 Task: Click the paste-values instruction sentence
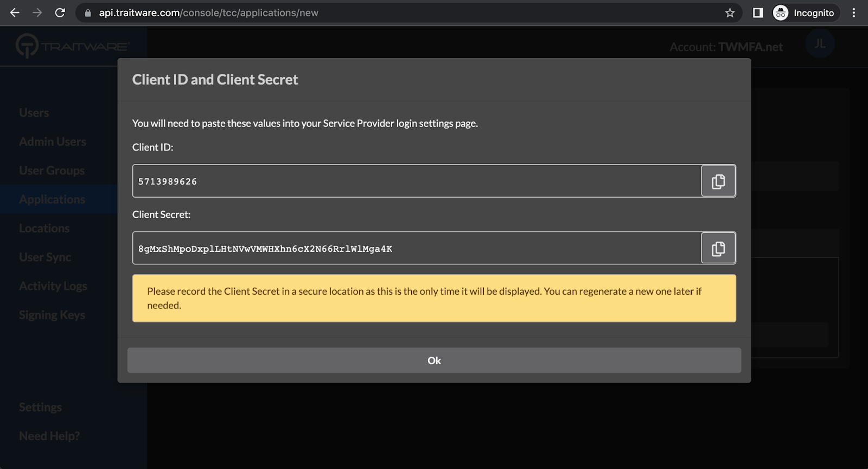coord(305,123)
